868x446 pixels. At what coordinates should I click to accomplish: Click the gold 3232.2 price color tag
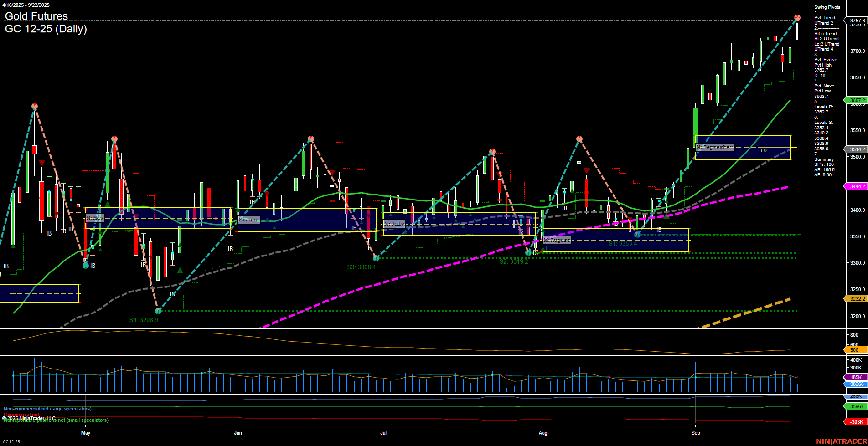[856, 298]
